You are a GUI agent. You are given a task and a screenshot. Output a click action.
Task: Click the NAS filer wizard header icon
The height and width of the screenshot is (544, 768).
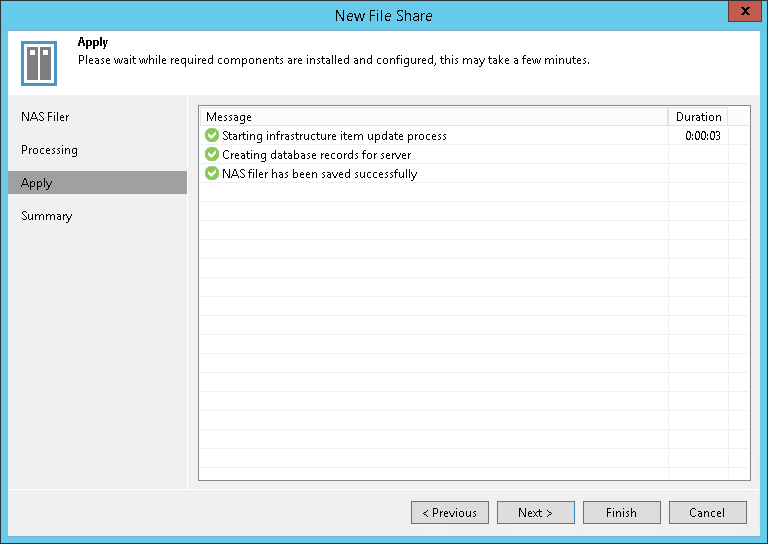coord(39,63)
